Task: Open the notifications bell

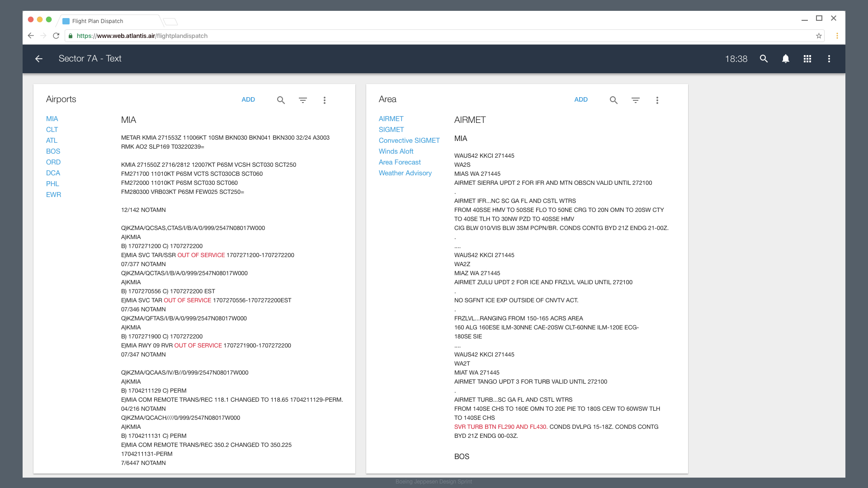Action: coord(786,59)
